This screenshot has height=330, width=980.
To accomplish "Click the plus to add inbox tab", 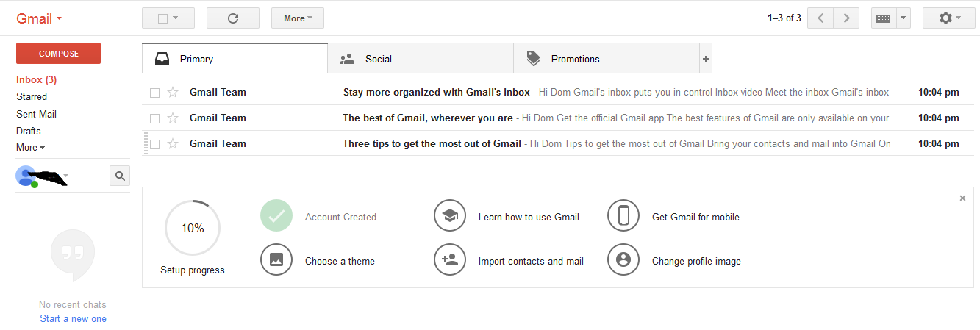I will (706, 59).
